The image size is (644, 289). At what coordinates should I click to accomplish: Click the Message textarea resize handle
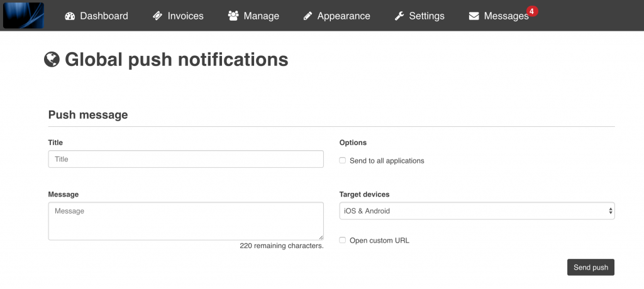321,237
